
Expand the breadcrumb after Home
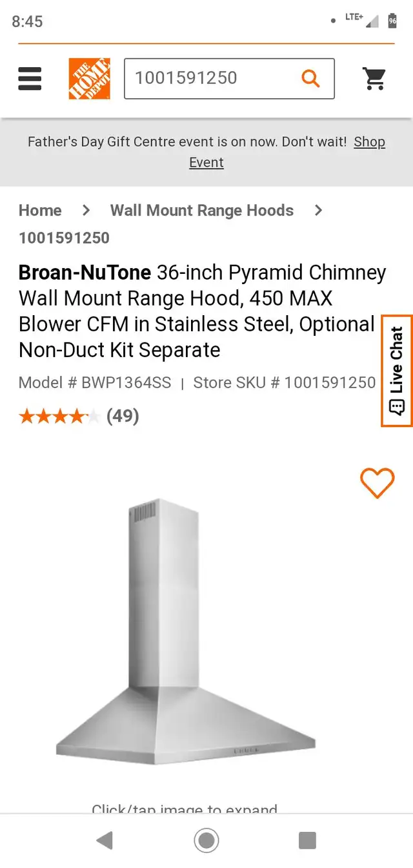pyautogui.click(x=85, y=211)
